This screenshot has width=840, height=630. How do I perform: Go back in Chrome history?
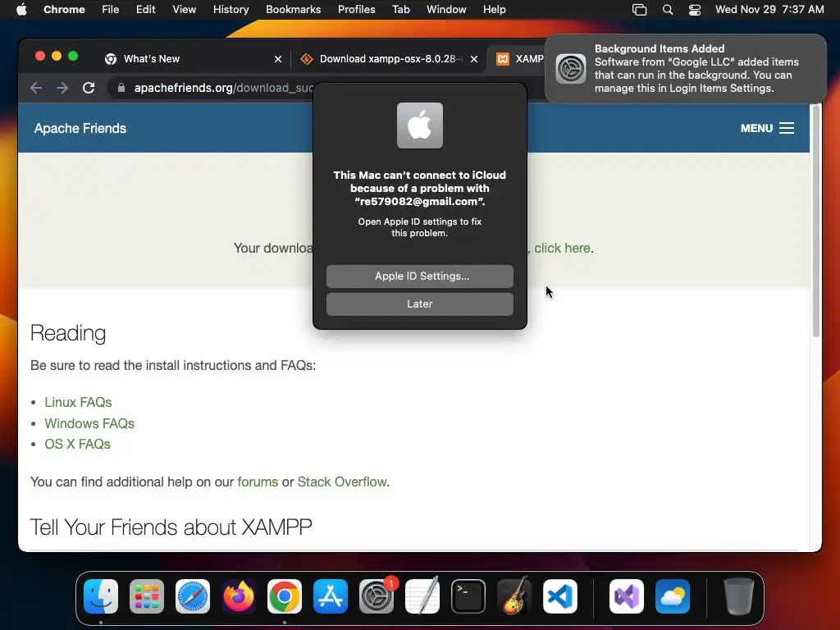(x=36, y=88)
